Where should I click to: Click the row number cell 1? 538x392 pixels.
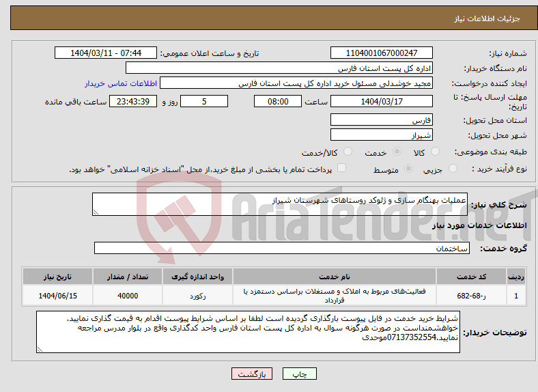point(516,296)
